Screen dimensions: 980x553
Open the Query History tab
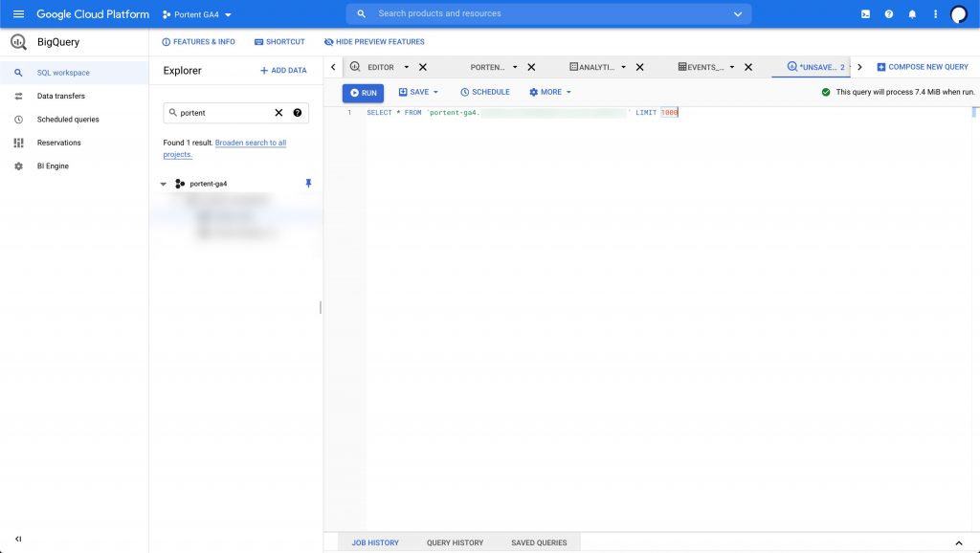coord(455,543)
